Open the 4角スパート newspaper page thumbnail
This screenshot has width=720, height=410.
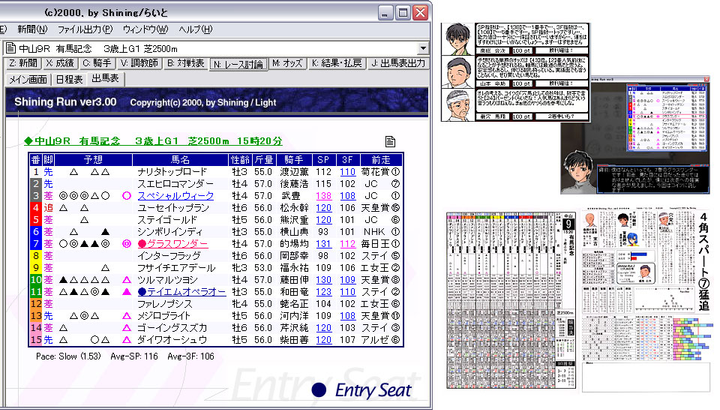click(647, 300)
